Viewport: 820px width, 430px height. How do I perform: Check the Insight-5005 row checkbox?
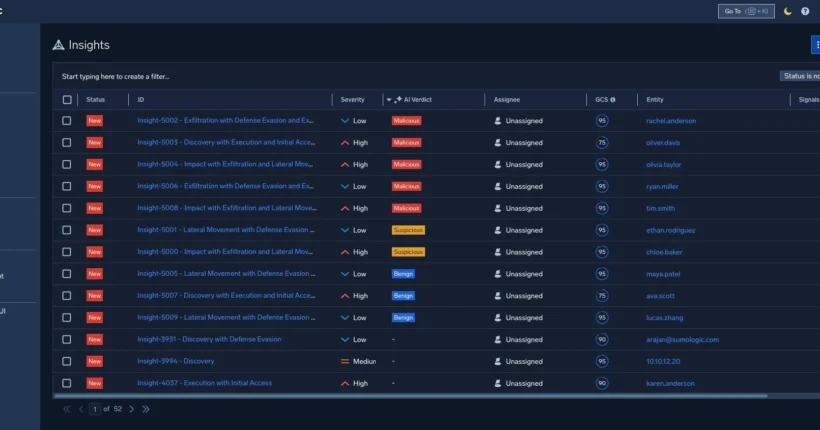pos(66,274)
